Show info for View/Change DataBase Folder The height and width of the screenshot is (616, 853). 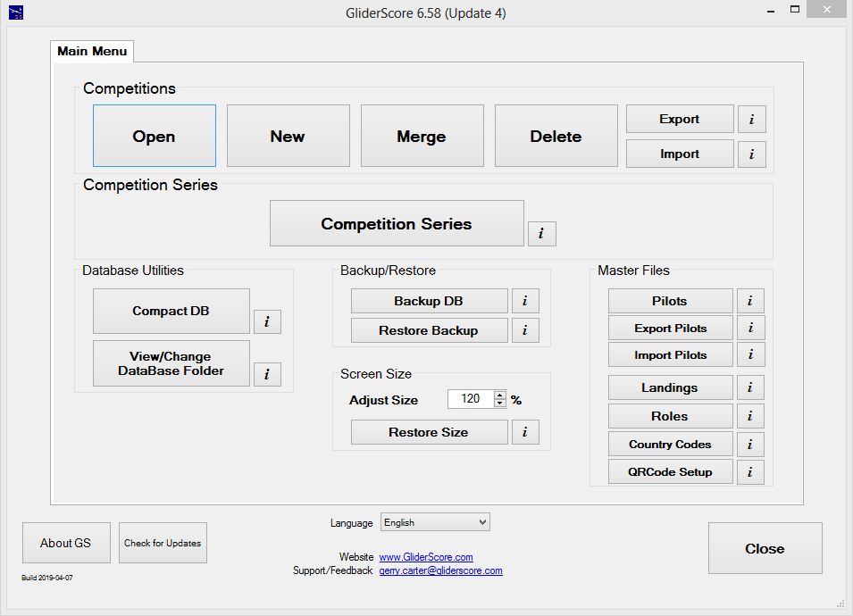[x=267, y=374]
